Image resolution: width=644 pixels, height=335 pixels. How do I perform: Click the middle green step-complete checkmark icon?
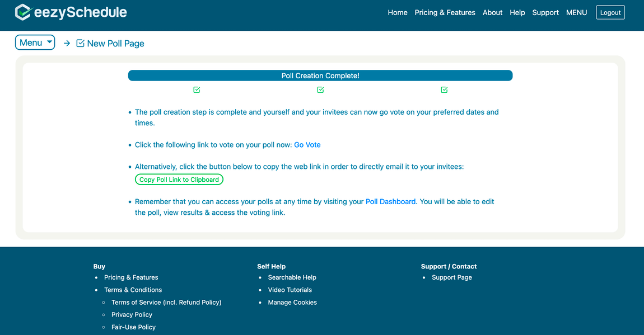tap(320, 90)
